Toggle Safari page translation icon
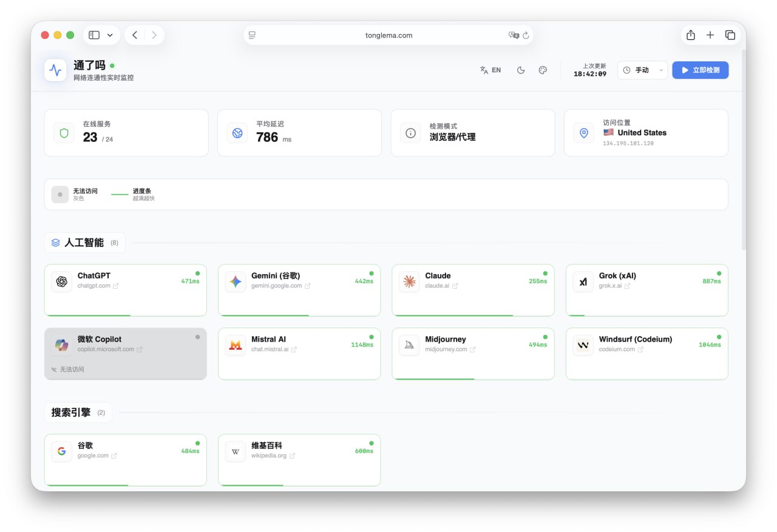777x532 pixels. point(514,35)
